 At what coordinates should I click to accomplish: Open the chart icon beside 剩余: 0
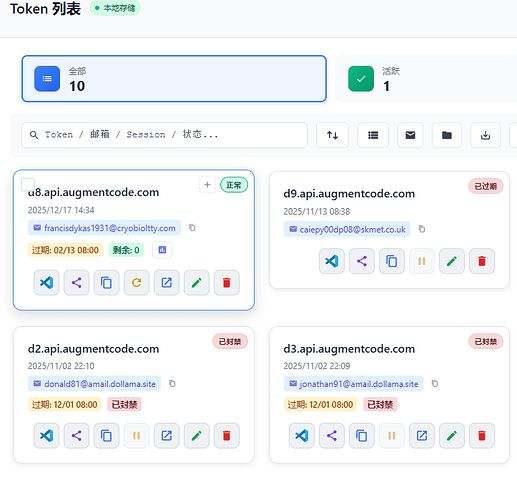162,250
